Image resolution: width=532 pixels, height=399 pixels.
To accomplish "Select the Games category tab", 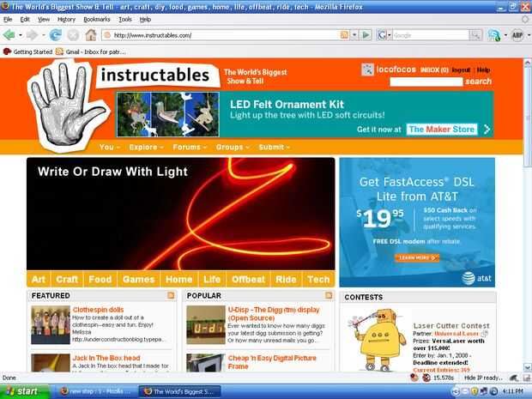I will click(139, 279).
